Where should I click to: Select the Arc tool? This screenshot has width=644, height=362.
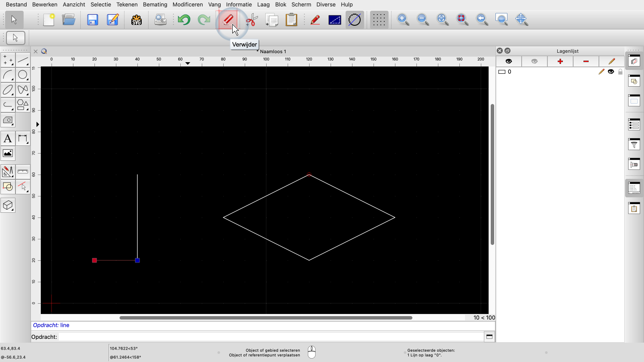pos(8,75)
